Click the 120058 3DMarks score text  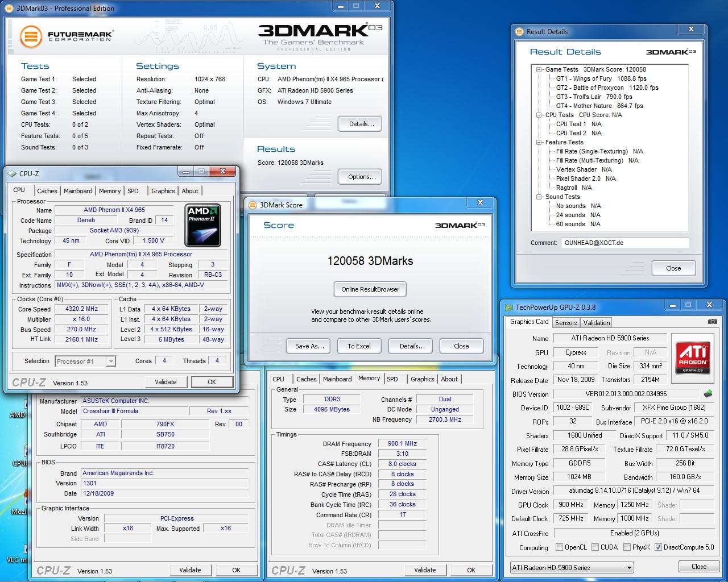[370, 261]
